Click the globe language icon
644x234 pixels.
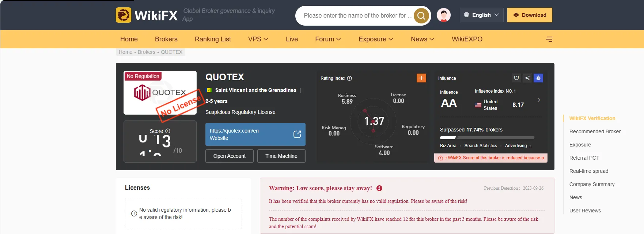(x=466, y=15)
